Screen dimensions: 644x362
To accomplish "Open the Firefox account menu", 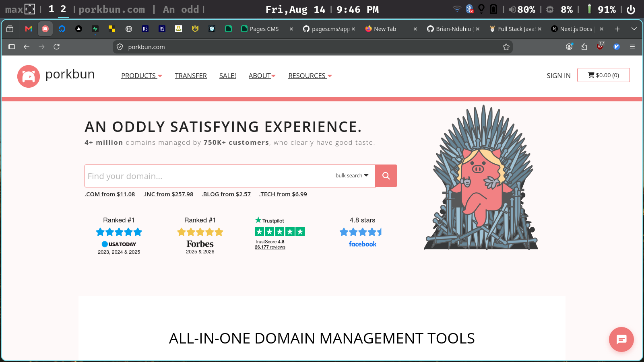I will pyautogui.click(x=569, y=47).
